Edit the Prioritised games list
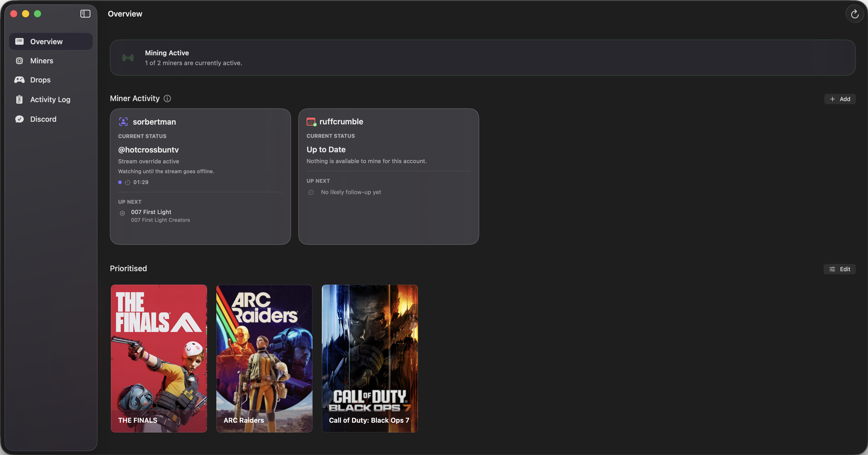The width and height of the screenshot is (868, 455). (839, 269)
